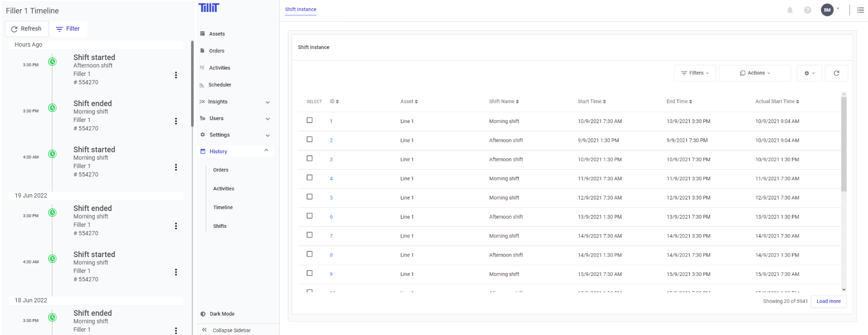The width and height of the screenshot is (868, 335).
Task: Click the notifications bell icon
Action: tap(790, 10)
